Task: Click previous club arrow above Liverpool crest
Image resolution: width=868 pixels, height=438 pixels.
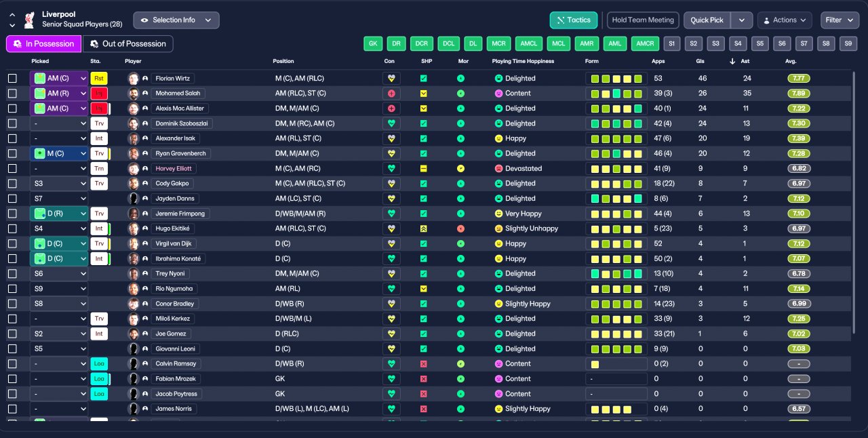Action: click(x=12, y=14)
